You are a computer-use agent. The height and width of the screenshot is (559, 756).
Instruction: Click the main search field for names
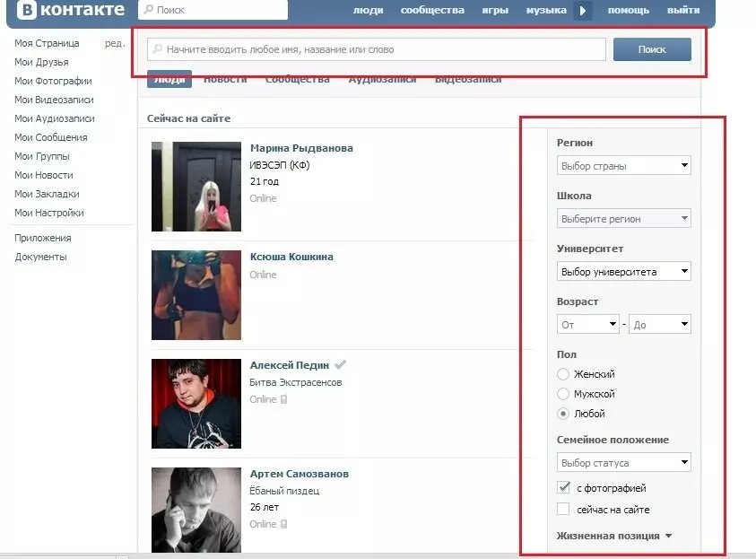(x=376, y=49)
